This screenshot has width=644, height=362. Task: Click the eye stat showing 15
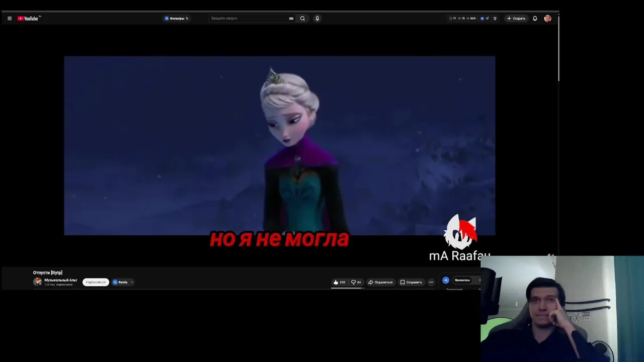click(x=461, y=18)
